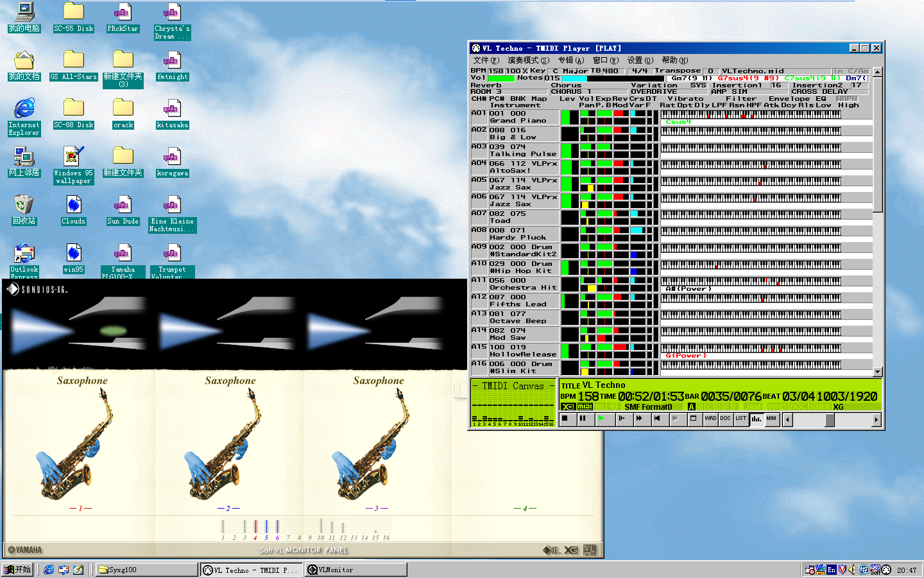Open the 设置(O) menu

coord(640,60)
